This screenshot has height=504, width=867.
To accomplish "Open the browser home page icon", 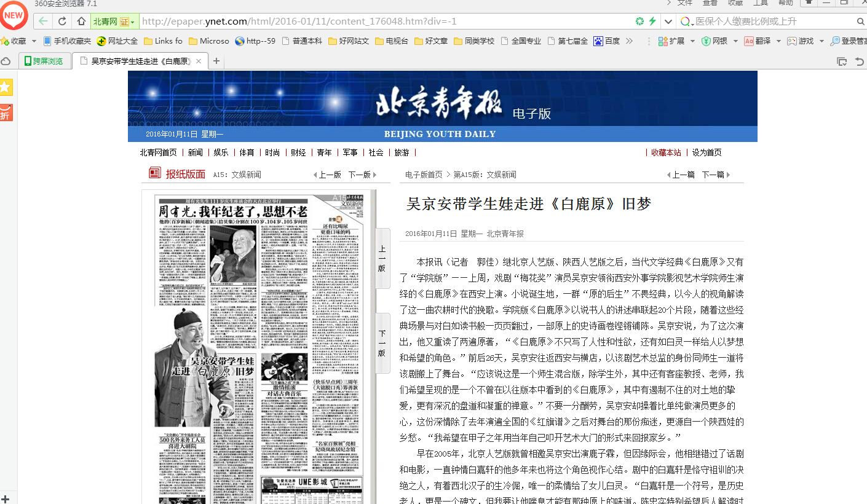I will [x=81, y=22].
